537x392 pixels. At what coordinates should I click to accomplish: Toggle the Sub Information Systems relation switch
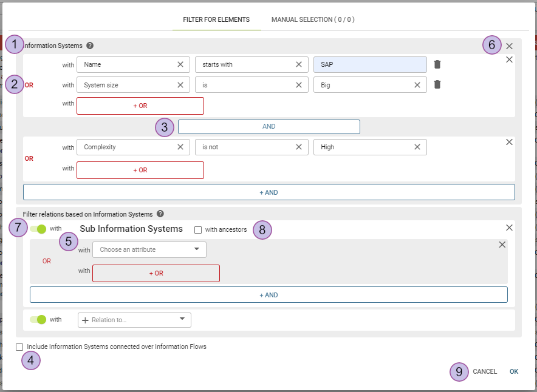38,229
